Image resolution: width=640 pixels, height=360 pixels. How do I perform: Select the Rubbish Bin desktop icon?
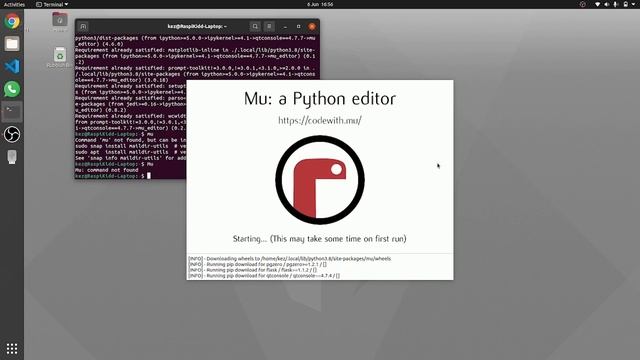coord(60,58)
